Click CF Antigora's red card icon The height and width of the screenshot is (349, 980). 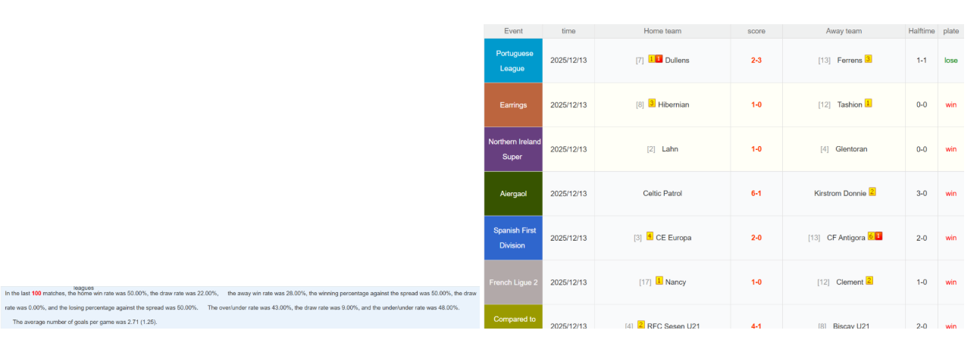tap(878, 236)
